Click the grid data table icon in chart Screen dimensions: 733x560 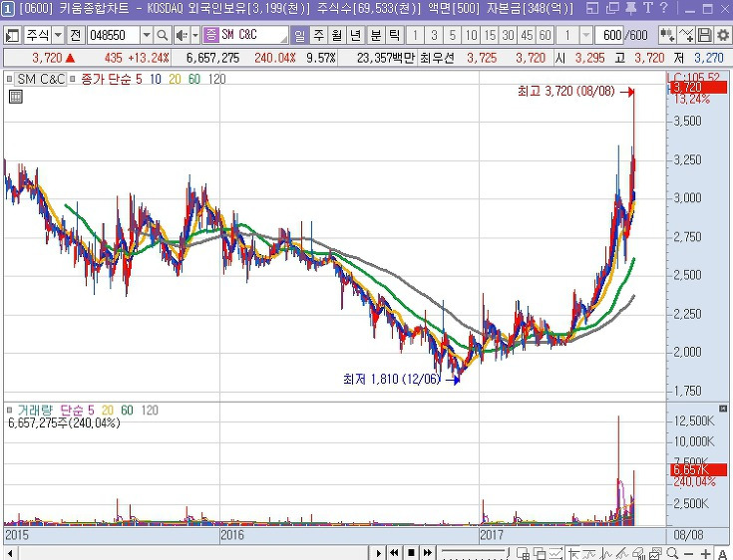click(15, 97)
